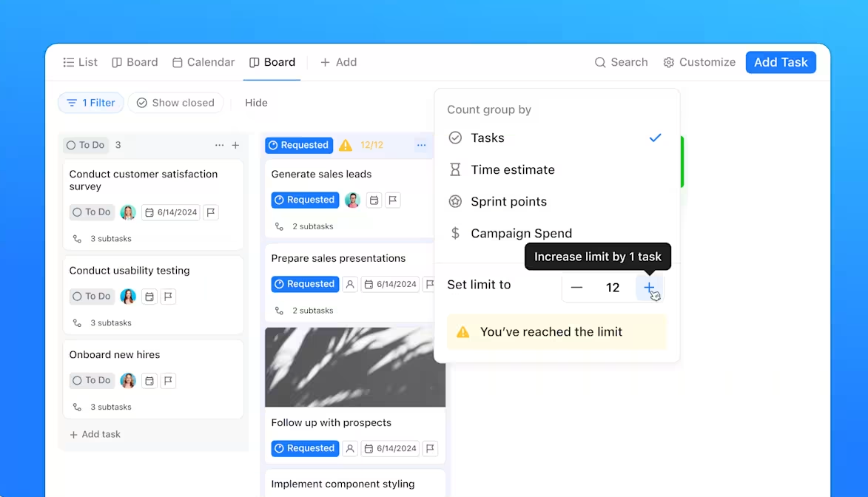Open Implement component styling task
The height and width of the screenshot is (497, 868).
[x=343, y=484]
